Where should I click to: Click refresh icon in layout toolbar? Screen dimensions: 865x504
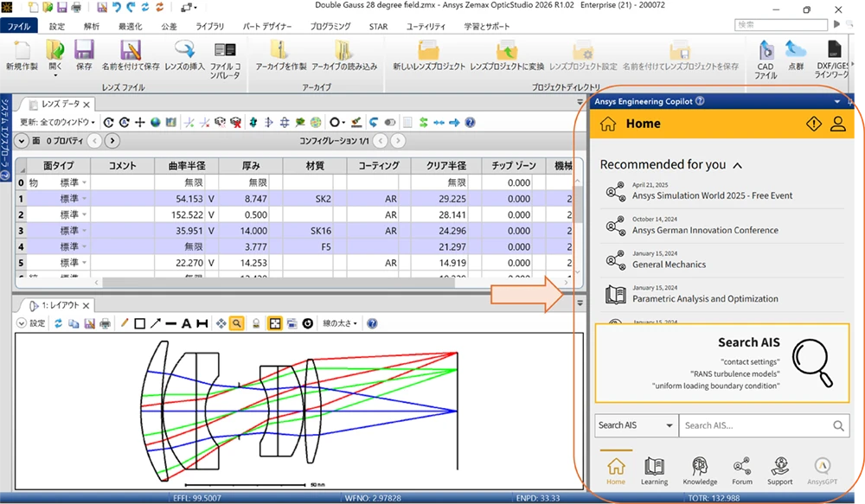point(58,323)
